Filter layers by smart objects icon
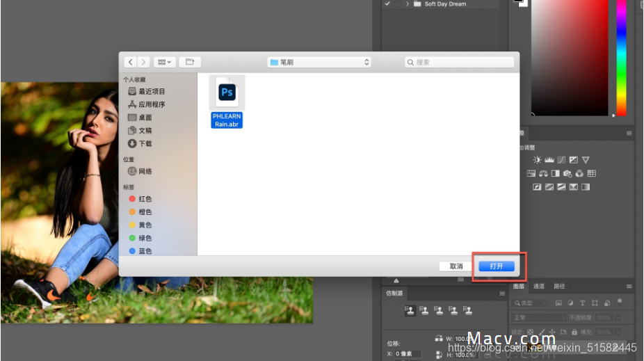The width and height of the screenshot is (644, 361). [607, 303]
